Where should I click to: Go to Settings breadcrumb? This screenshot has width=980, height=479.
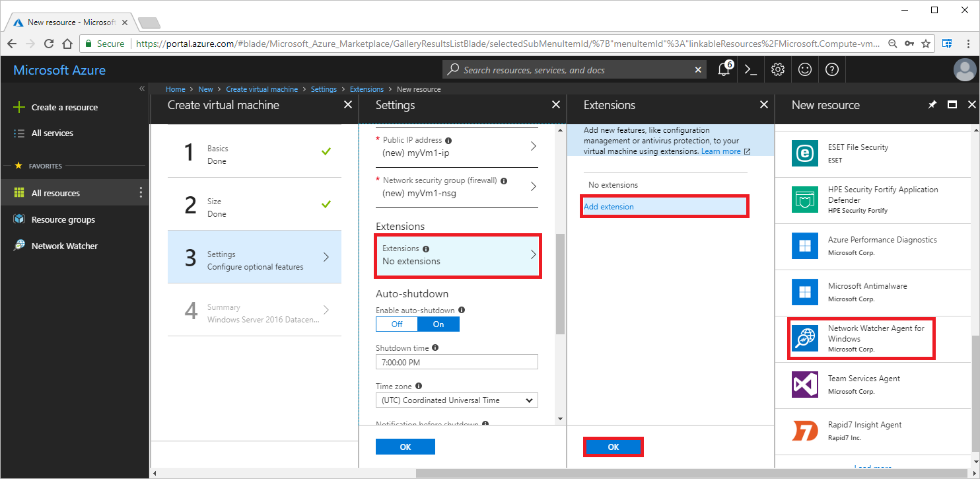click(x=324, y=89)
